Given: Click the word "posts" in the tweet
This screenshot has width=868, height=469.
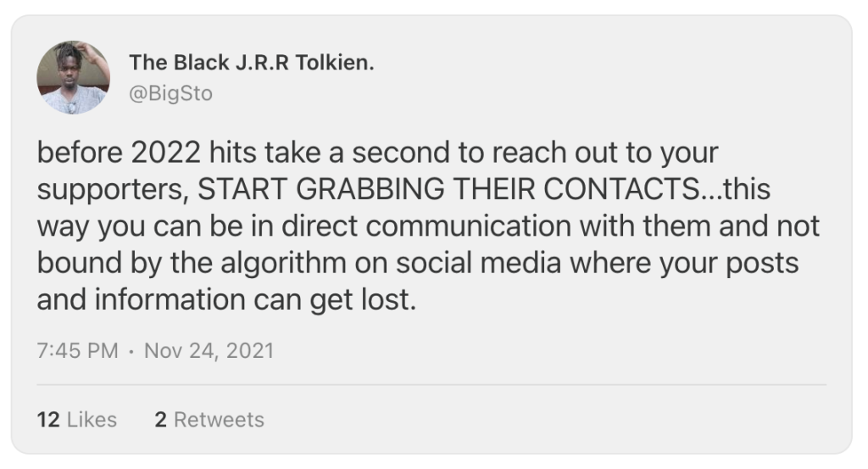Looking at the screenshot, I should click(x=766, y=263).
